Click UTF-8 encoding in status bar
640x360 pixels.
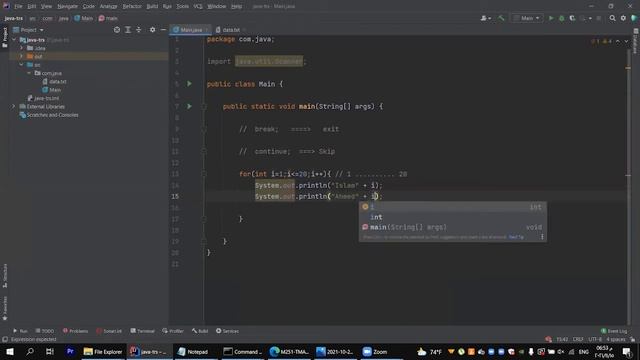(x=595, y=339)
